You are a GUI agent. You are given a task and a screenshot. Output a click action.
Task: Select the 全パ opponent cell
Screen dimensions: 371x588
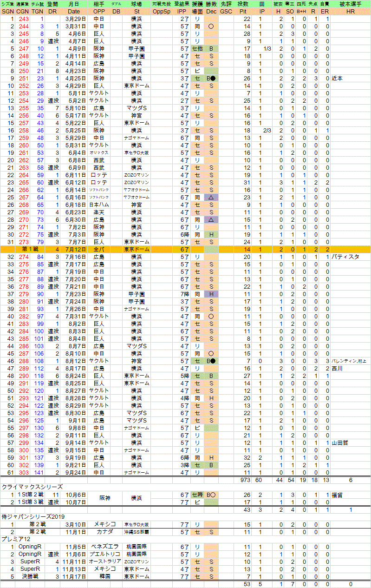(x=98, y=249)
